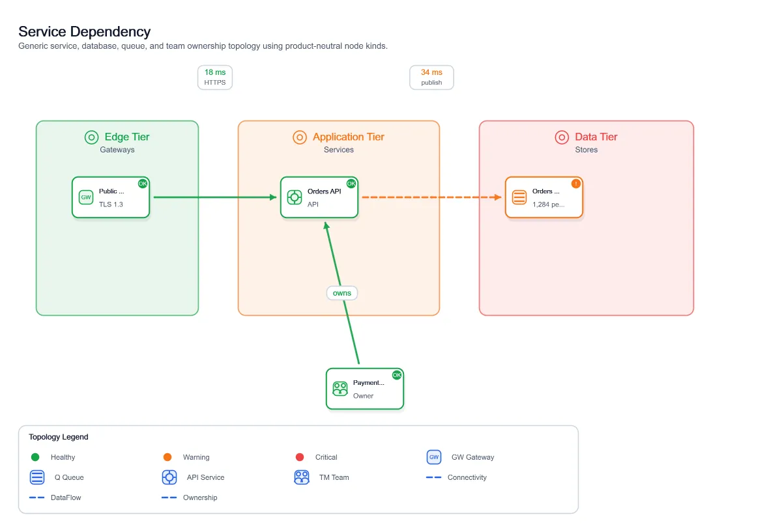Click the Ownership legend label
The height and width of the screenshot is (532, 782).
pos(200,497)
